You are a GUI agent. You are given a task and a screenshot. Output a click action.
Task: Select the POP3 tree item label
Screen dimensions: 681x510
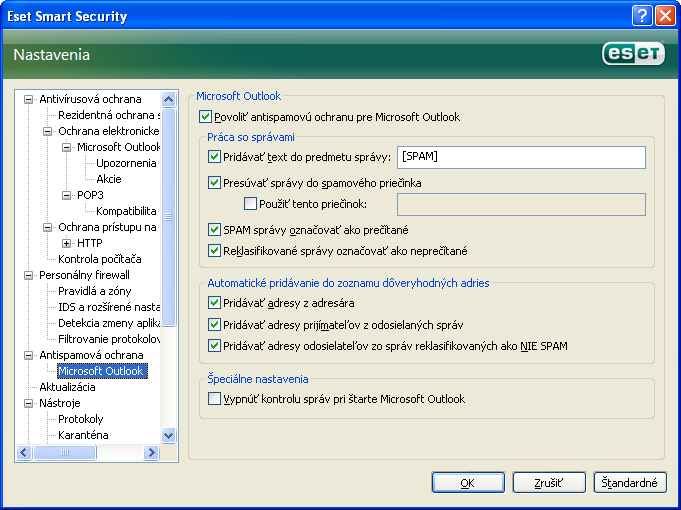pyautogui.click(x=90, y=195)
